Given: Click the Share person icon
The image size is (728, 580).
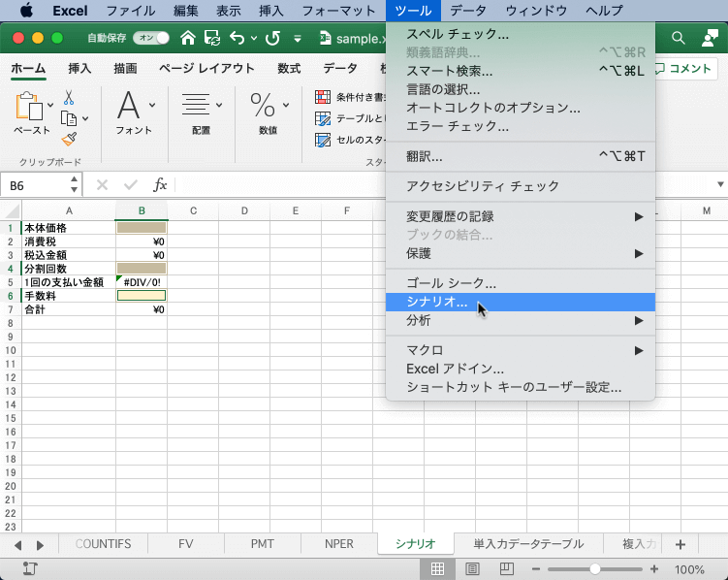Looking at the screenshot, I should click(710, 38).
